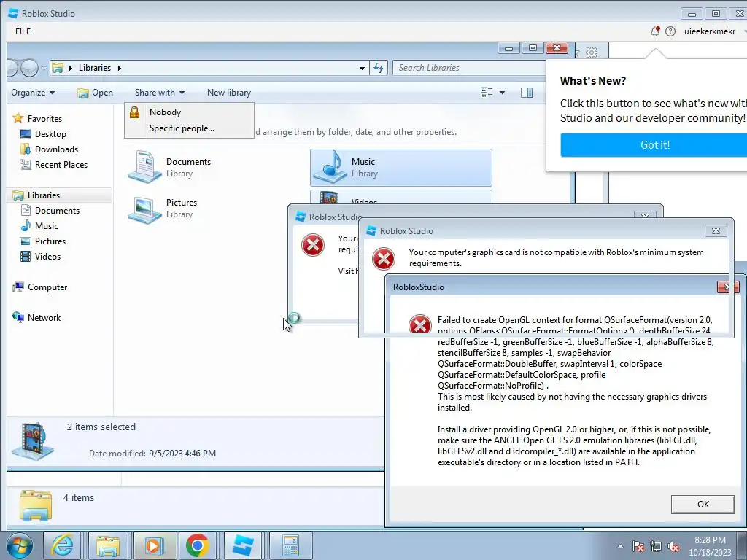
Task: Select Computer in the navigation pane
Action: click(x=47, y=287)
